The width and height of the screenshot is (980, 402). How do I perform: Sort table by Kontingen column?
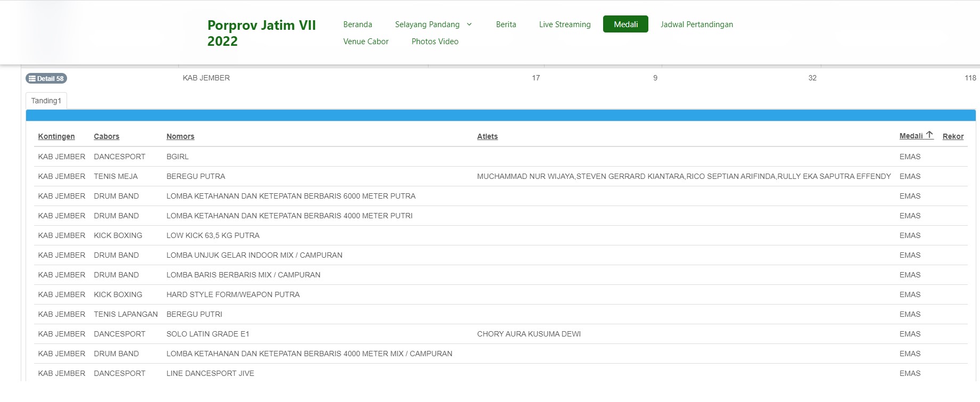click(56, 136)
